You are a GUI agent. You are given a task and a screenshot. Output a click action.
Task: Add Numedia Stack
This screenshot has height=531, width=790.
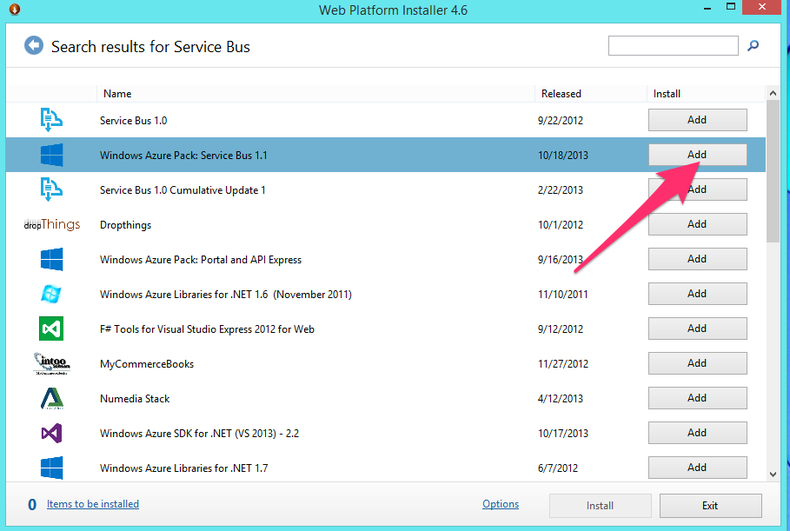(697, 398)
